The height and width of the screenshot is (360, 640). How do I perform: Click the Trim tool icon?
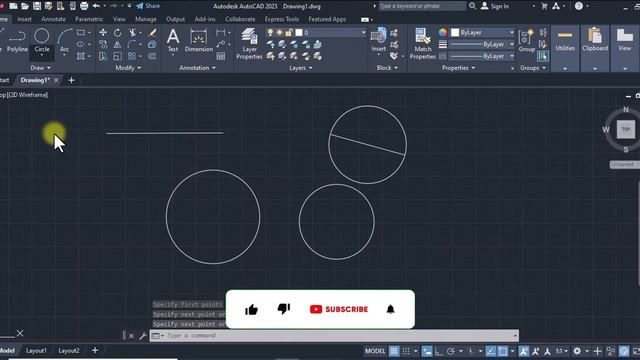[132, 33]
